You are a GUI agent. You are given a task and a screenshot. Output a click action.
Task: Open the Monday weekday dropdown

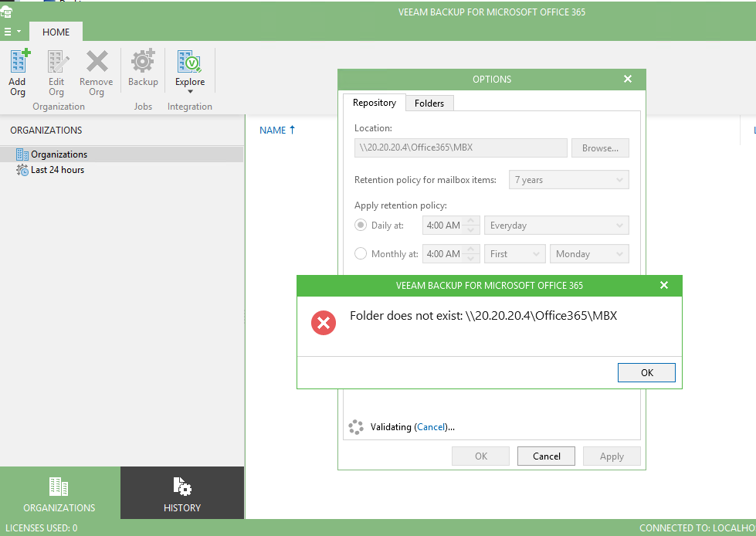588,253
